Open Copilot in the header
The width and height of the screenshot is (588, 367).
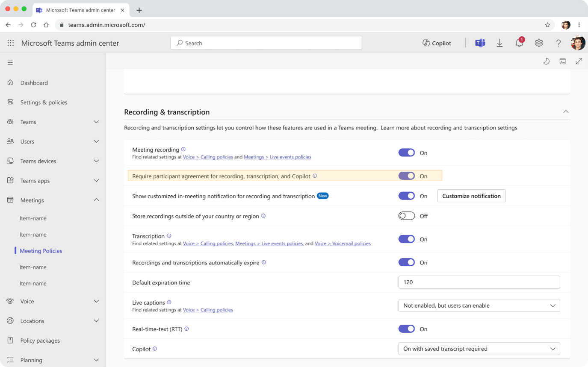point(437,43)
